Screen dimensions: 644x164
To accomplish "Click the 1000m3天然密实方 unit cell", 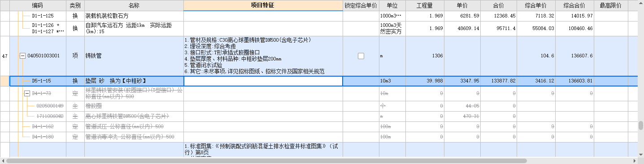I will (x=392, y=28).
